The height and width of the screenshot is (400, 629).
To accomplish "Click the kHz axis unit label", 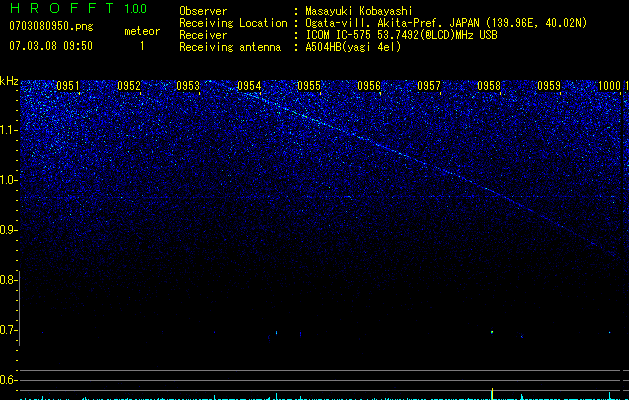I will [9, 81].
